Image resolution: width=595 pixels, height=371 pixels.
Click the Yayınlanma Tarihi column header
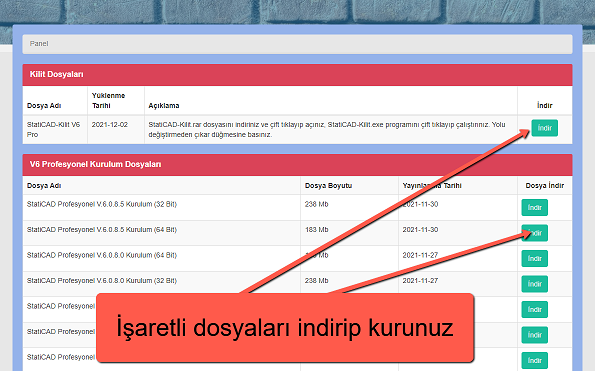(x=432, y=186)
